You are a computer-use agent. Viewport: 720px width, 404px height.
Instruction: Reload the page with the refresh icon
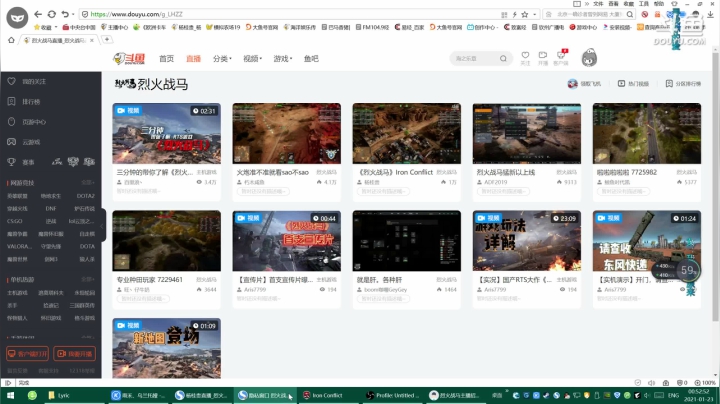coord(52,14)
